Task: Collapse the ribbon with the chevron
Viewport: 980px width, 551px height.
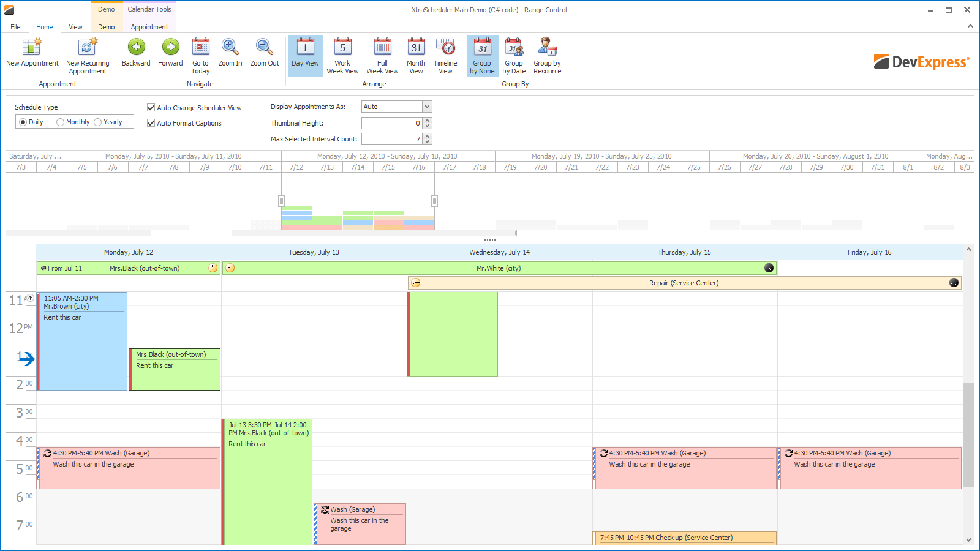Action: (x=970, y=26)
